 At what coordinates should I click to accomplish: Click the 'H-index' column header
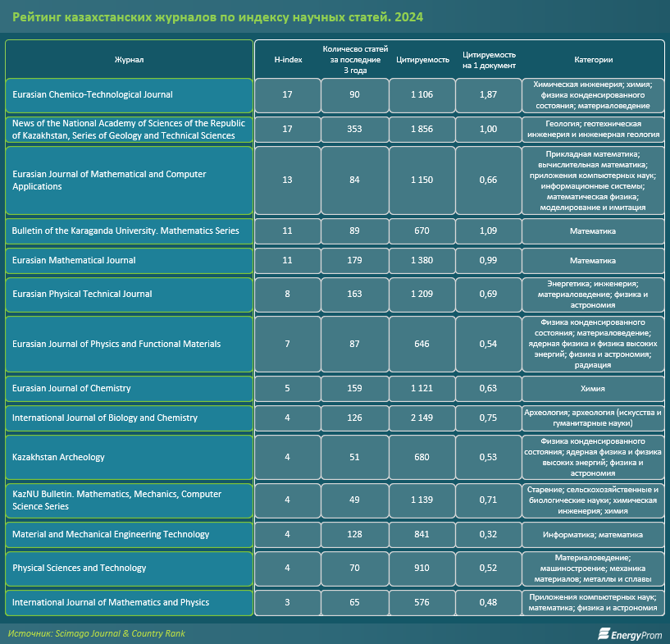288,59
